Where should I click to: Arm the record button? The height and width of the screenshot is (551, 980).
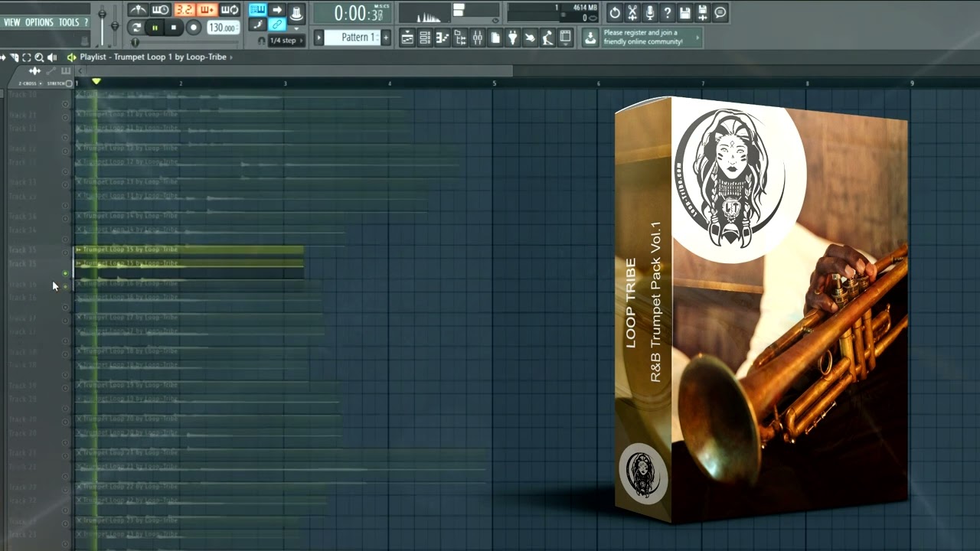click(194, 28)
